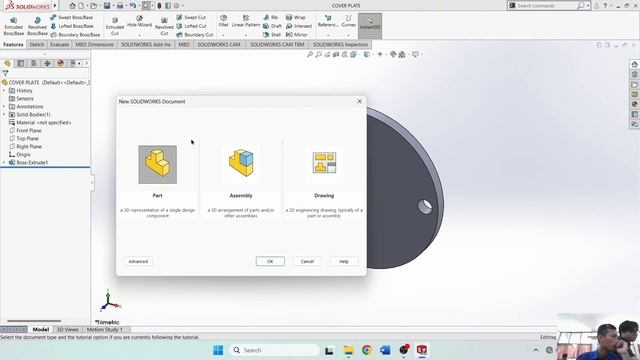Viewport: 640px width, 360px height.
Task: Expand the Solid Bodies(1) node
Action: (x=4, y=115)
